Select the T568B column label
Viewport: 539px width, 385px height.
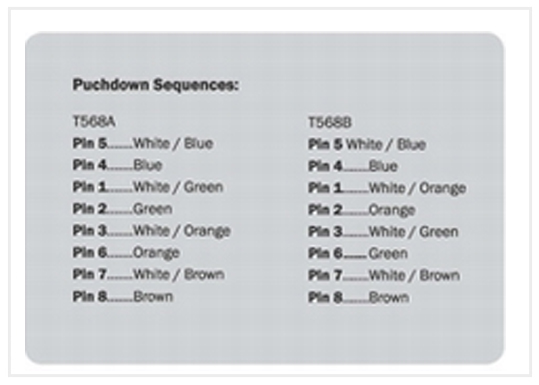click(x=330, y=122)
